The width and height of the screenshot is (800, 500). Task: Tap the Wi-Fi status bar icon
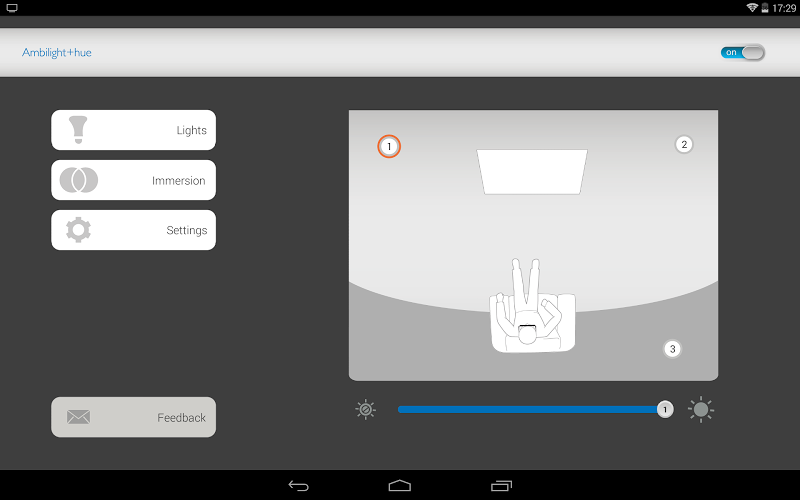pyautogui.click(x=752, y=8)
